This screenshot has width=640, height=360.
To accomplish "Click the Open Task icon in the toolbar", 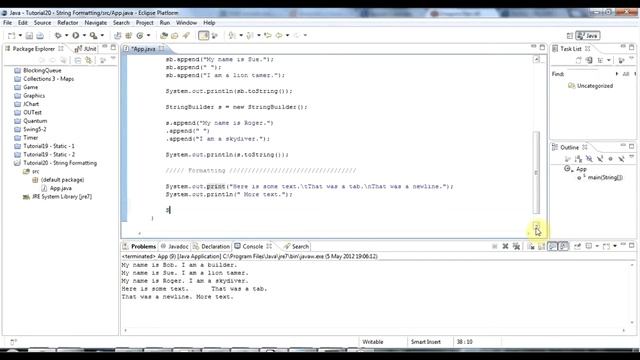I will point(175,36).
